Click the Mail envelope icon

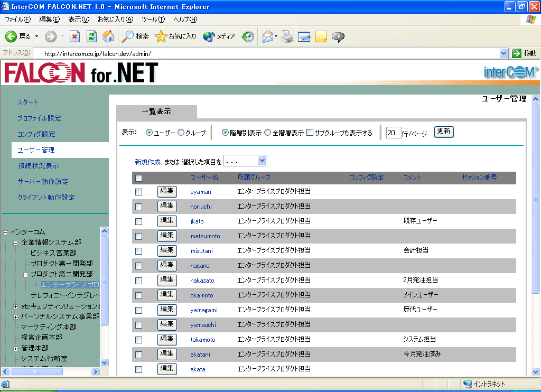tap(267, 36)
